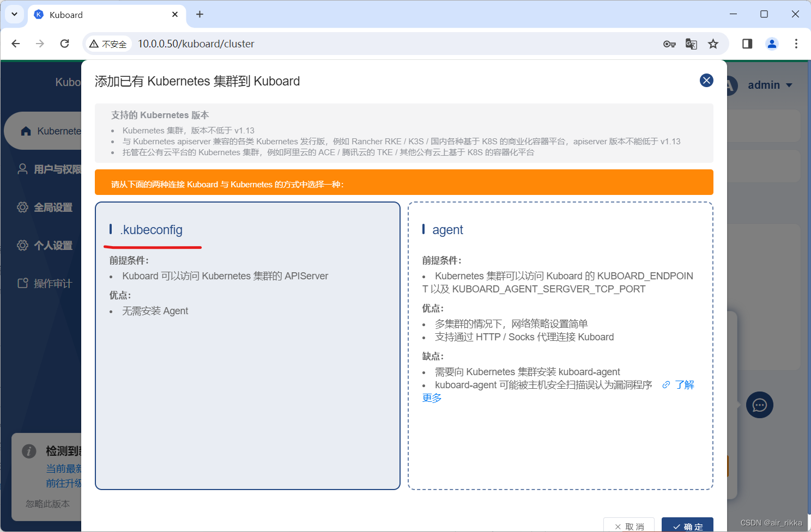Click the 不安全 site security warning
Image resolution: width=811 pixels, height=532 pixels.
click(x=108, y=44)
